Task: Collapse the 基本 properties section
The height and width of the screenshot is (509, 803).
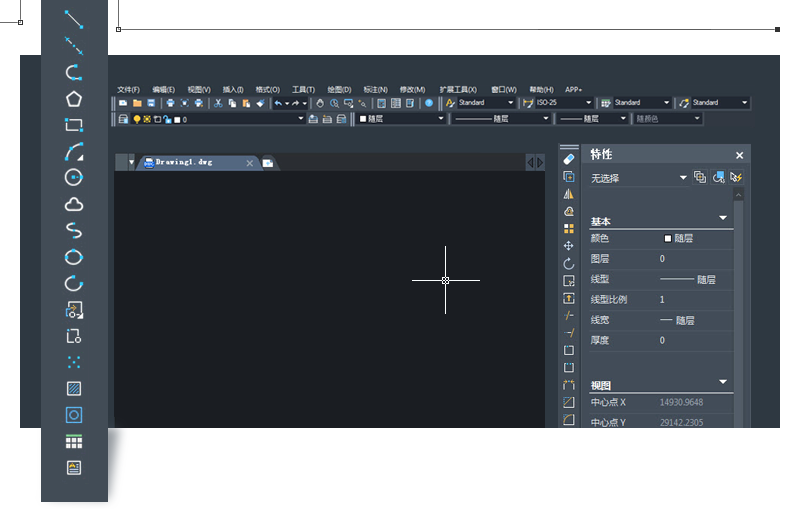Action: [x=723, y=217]
